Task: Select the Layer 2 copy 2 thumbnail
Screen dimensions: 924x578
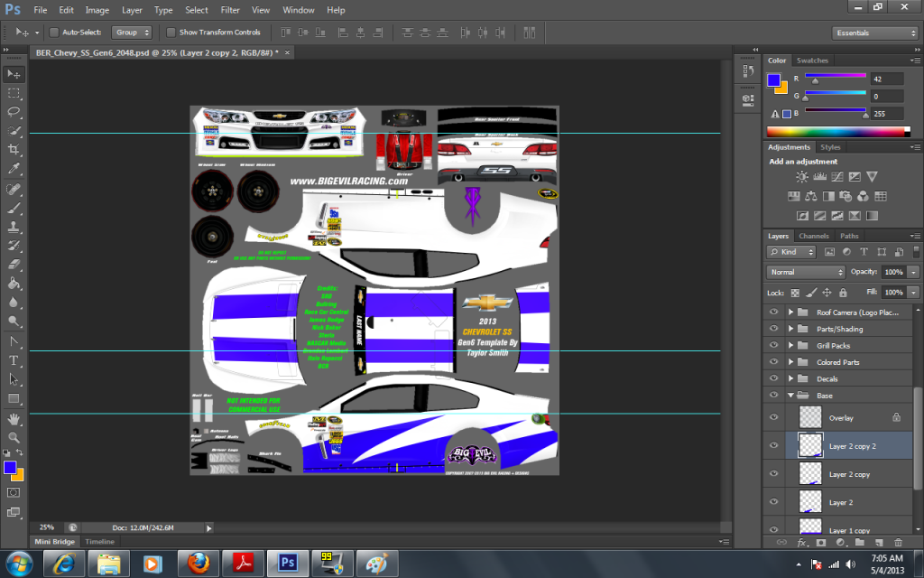Action: [x=810, y=445]
